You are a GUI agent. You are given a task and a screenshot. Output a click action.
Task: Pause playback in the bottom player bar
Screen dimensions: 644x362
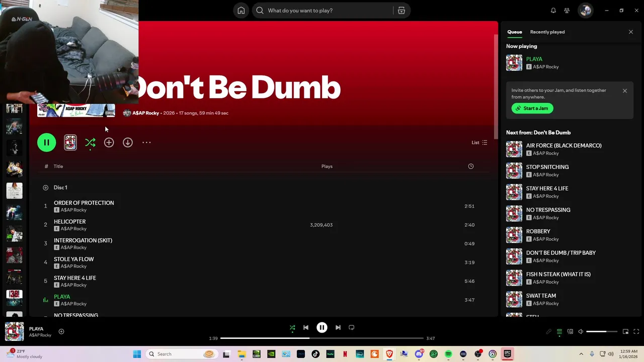(x=322, y=328)
